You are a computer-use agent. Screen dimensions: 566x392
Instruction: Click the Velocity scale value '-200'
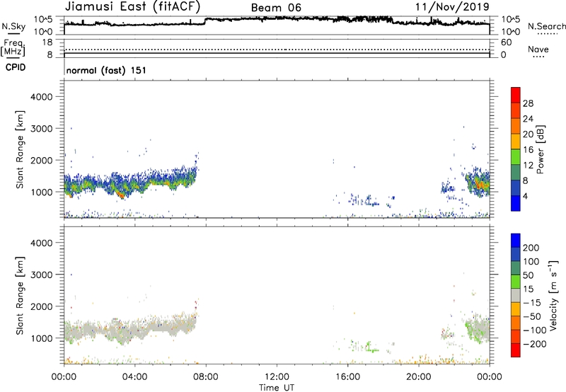(535, 344)
